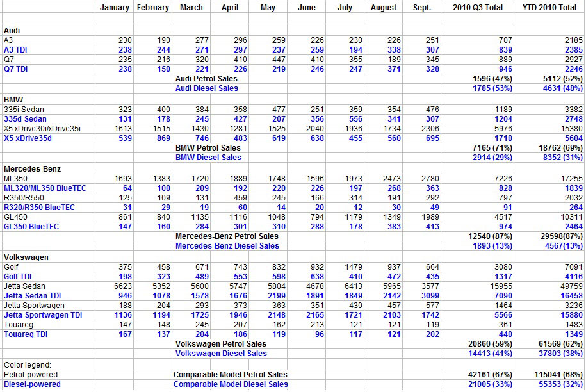Select the Volkswagen Diesel Sales label
Viewport: 586px width, 392px height.
click(x=221, y=354)
